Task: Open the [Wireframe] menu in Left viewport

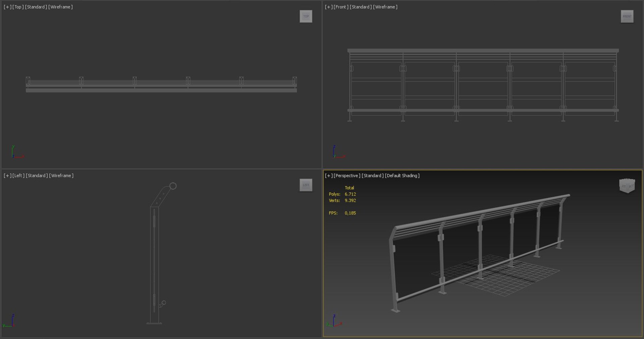Action: 61,176
